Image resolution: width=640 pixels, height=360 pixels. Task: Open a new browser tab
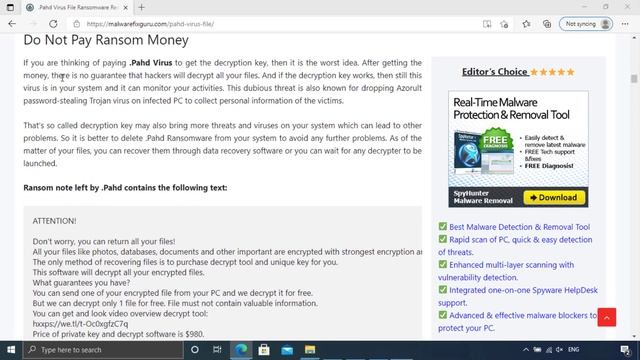click(141, 7)
